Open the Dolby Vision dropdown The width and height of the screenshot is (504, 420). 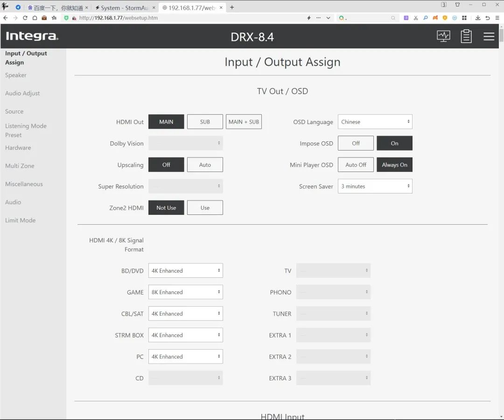pyautogui.click(x=185, y=143)
